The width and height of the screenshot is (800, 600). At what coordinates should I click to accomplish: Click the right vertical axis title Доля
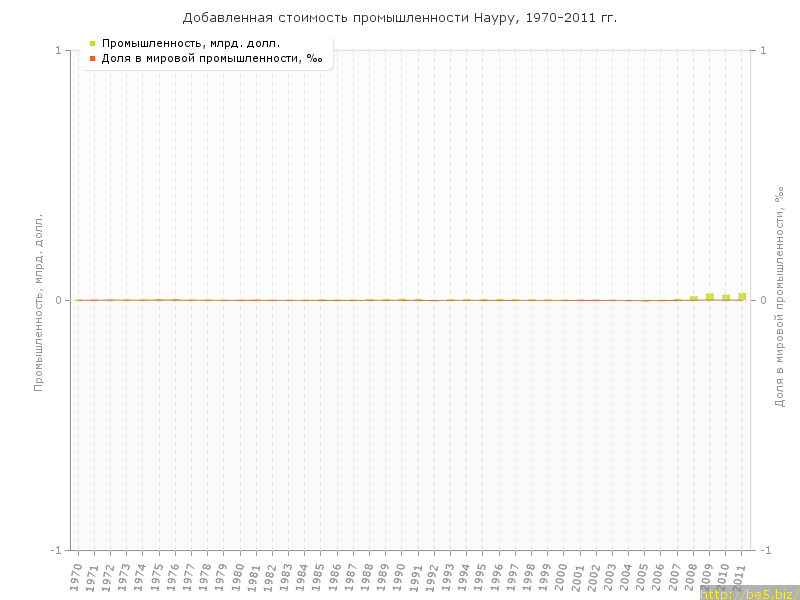coord(779,301)
